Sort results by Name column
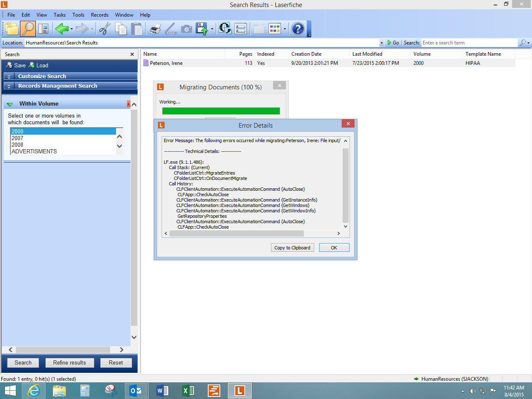532x399 pixels. (183, 54)
